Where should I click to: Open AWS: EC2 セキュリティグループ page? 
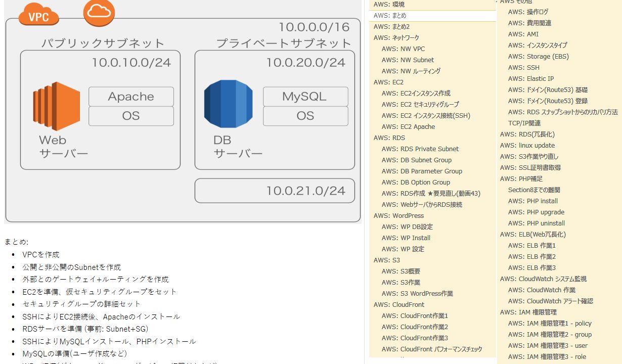(x=420, y=105)
